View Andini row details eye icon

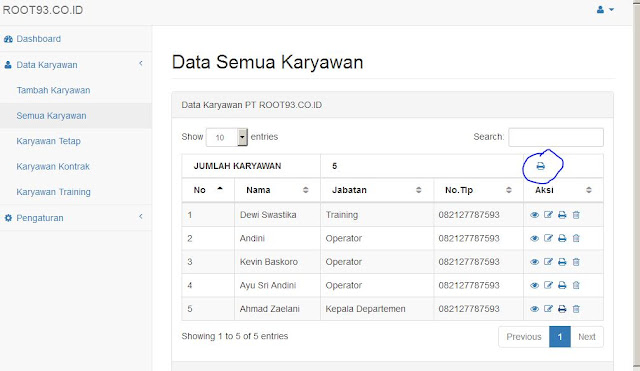pos(534,239)
